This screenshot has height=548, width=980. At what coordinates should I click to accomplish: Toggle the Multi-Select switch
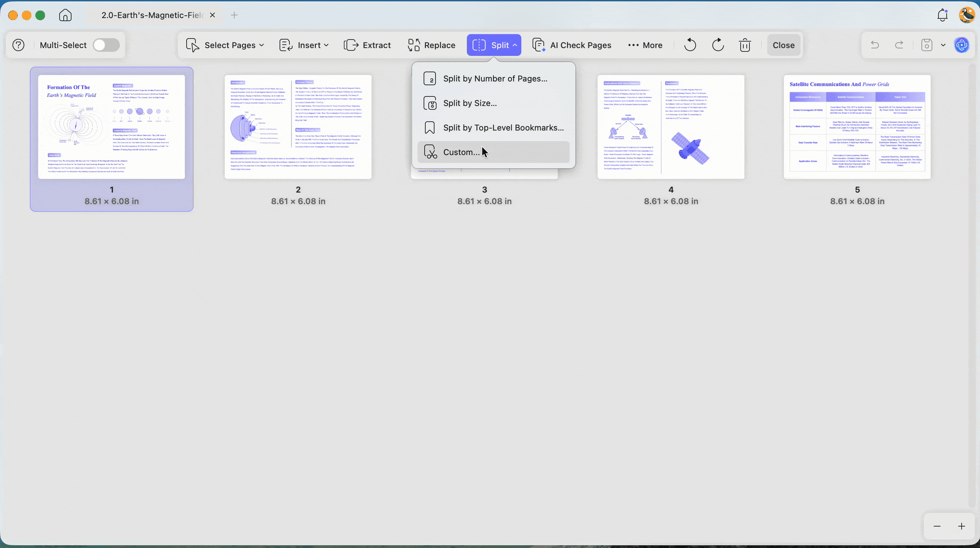pyautogui.click(x=106, y=45)
